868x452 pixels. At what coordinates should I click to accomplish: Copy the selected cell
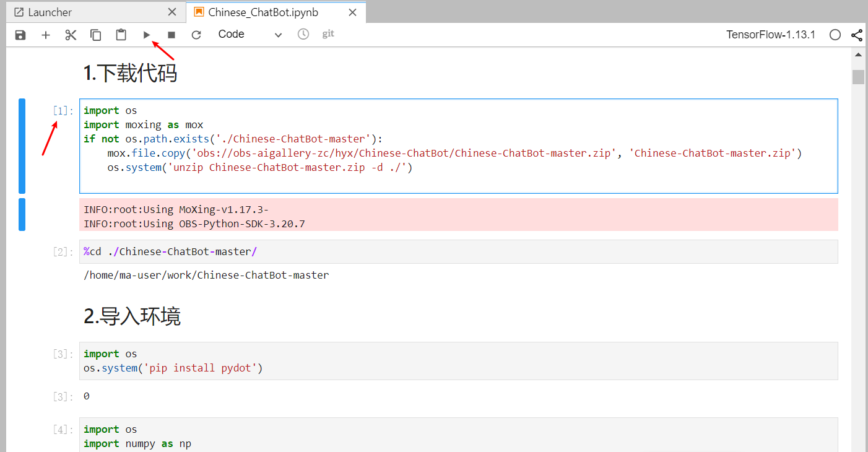click(x=96, y=35)
